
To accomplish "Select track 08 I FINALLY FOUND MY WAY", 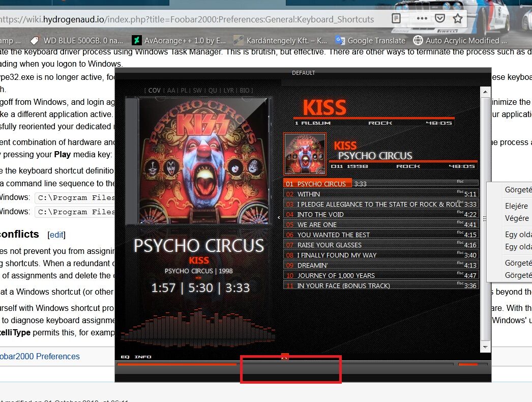I will coord(380,255).
